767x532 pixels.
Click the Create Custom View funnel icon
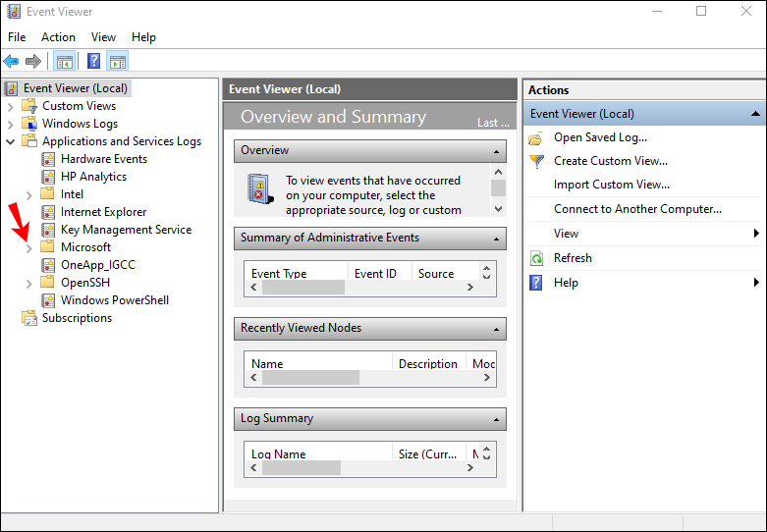click(536, 161)
